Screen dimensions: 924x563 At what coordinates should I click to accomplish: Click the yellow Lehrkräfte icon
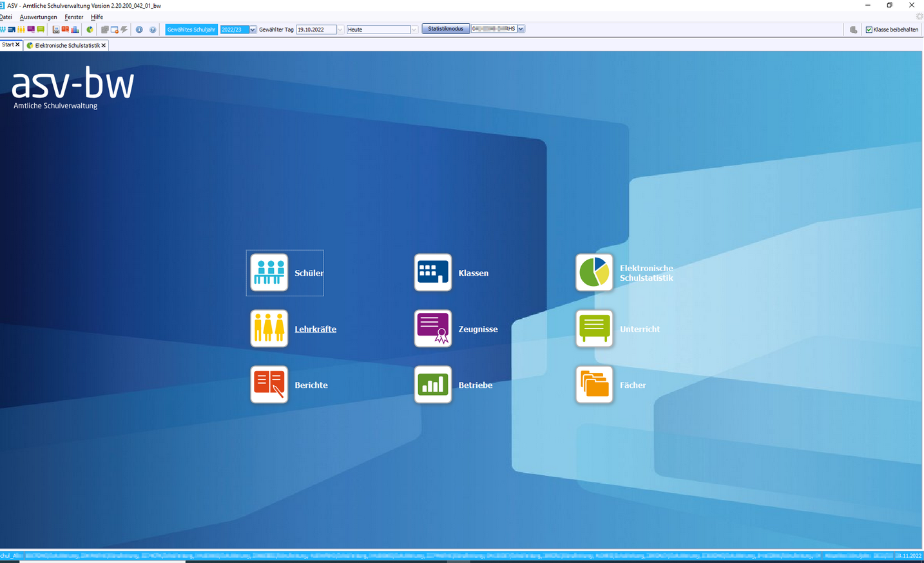[x=269, y=329]
